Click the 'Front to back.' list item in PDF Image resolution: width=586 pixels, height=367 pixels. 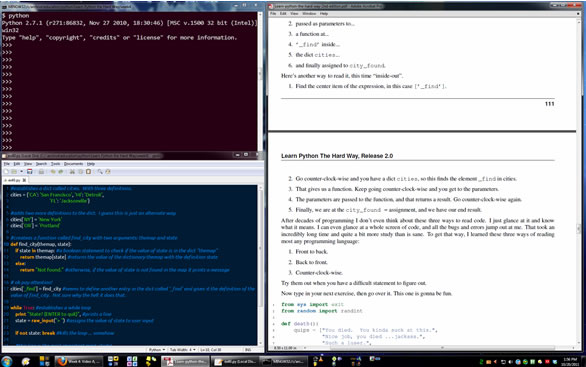pos(311,252)
